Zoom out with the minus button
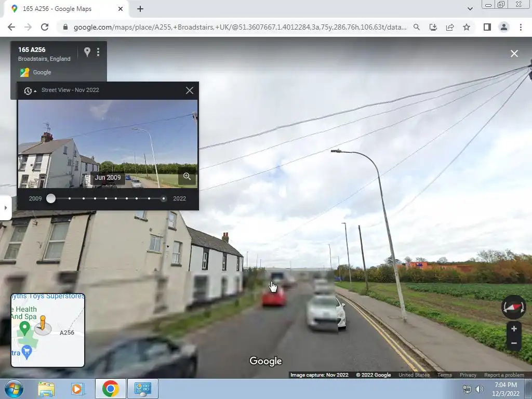 click(x=514, y=343)
